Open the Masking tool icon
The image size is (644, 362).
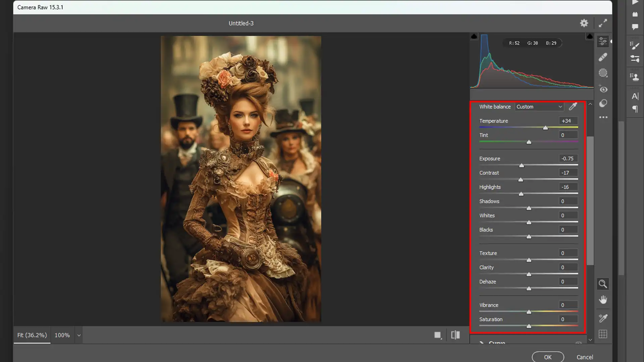coord(603,73)
